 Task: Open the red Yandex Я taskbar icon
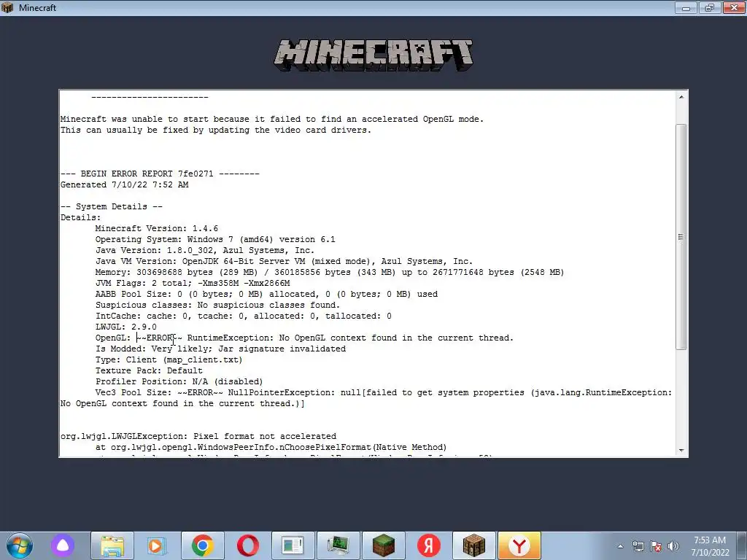[429, 545]
